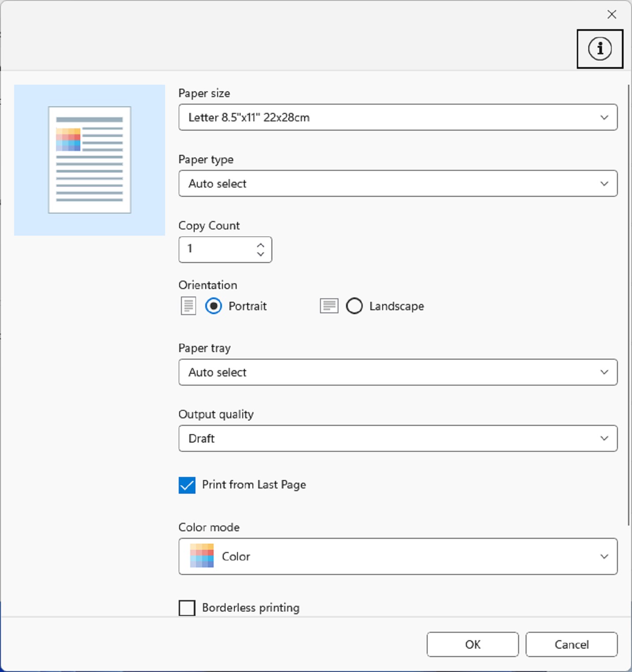Select the Landscape orientation radio button

[354, 306]
